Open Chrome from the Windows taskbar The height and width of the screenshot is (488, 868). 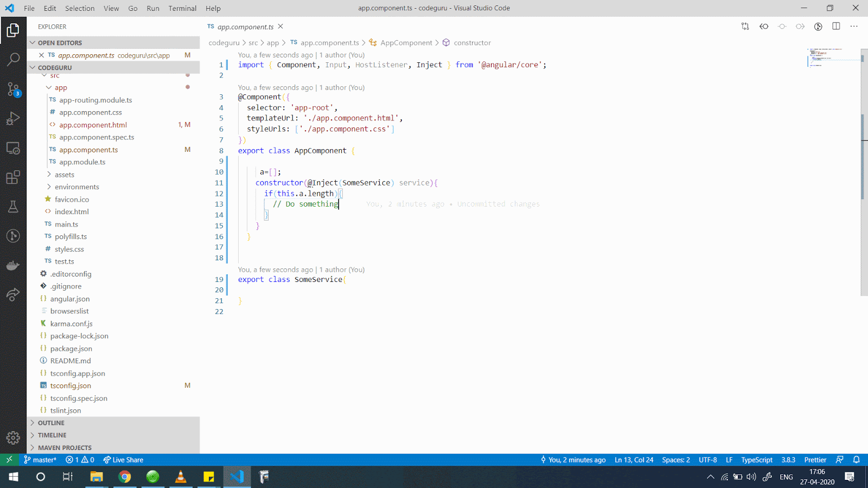click(125, 477)
